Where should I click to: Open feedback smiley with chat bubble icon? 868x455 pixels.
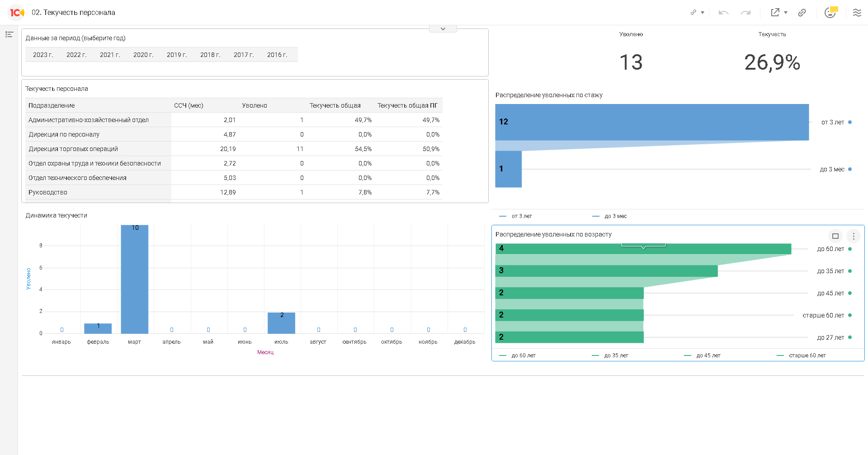[831, 12]
